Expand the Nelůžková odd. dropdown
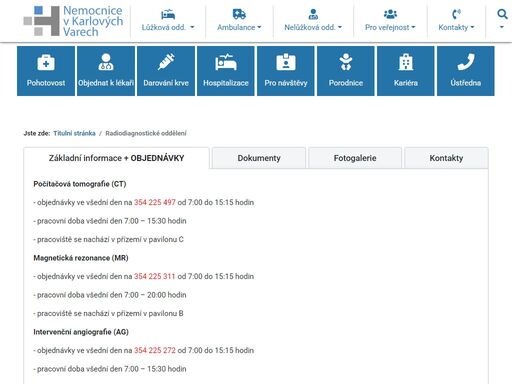This screenshot has height=384, width=512. (x=313, y=21)
